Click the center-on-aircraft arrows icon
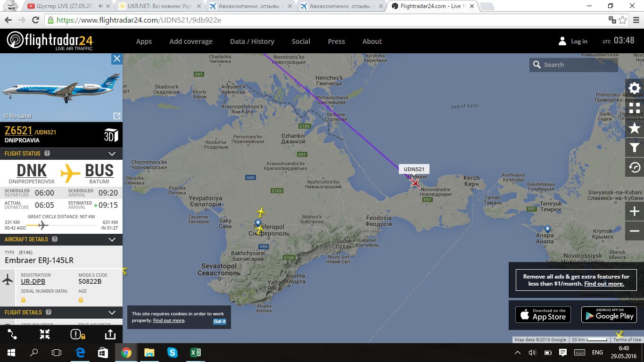This screenshot has width=644, height=362. (45, 334)
